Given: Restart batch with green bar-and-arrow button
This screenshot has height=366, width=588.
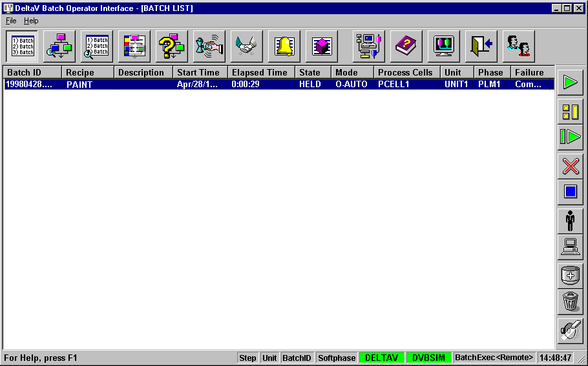Looking at the screenshot, I should click(571, 137).
